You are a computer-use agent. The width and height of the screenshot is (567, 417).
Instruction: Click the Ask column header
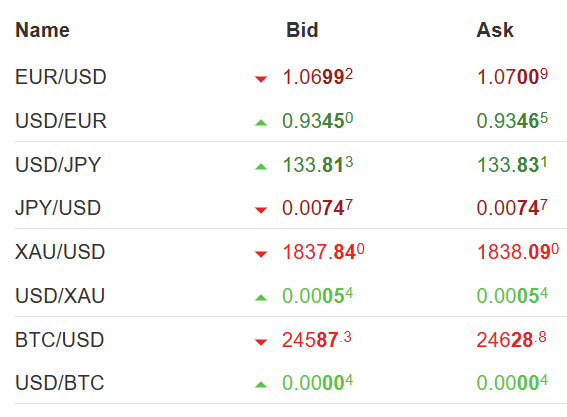pos(495,30)
